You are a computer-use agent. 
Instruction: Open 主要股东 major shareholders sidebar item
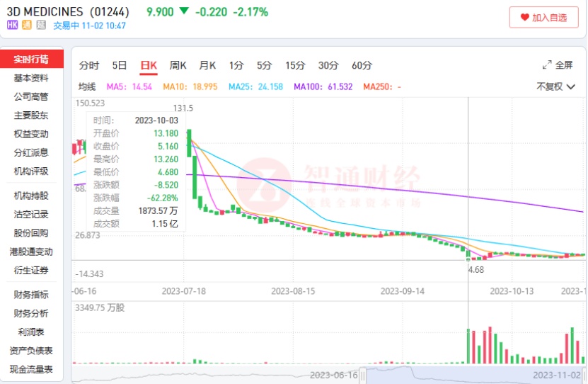pyautogui.click(x=32, y=115)
